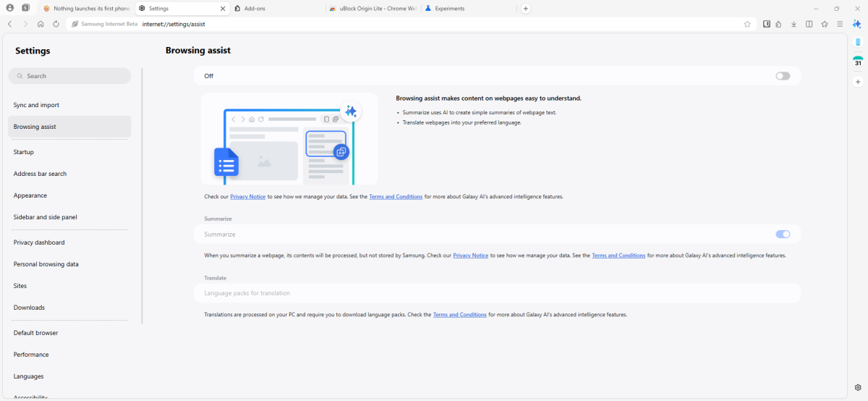Open the extensions puzzle icon in toolbar

(x=778, y=24)
